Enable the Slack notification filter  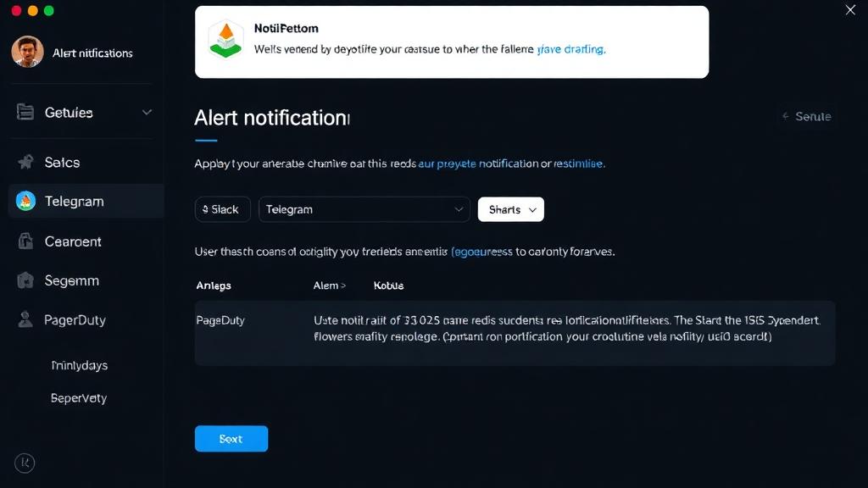pos(222,209)
